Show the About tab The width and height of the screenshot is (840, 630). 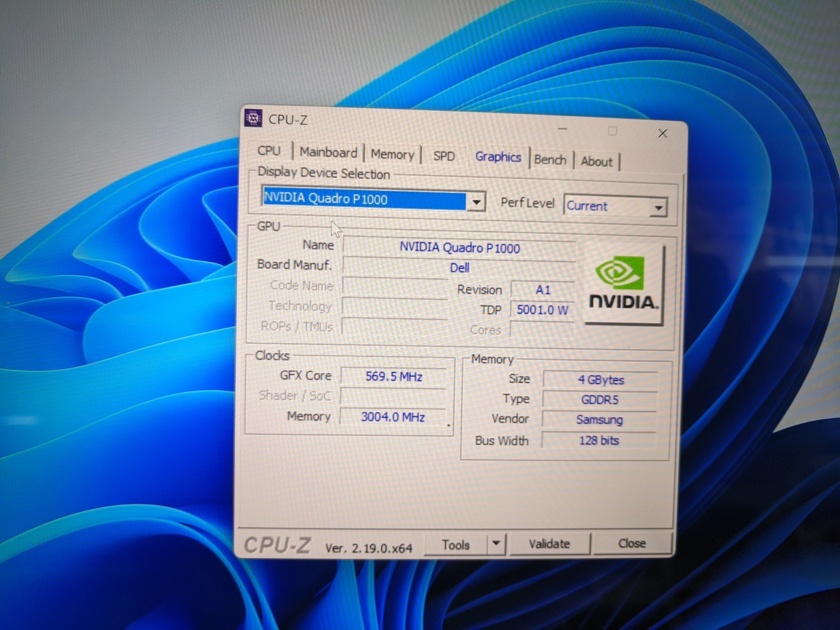(597, 162)
